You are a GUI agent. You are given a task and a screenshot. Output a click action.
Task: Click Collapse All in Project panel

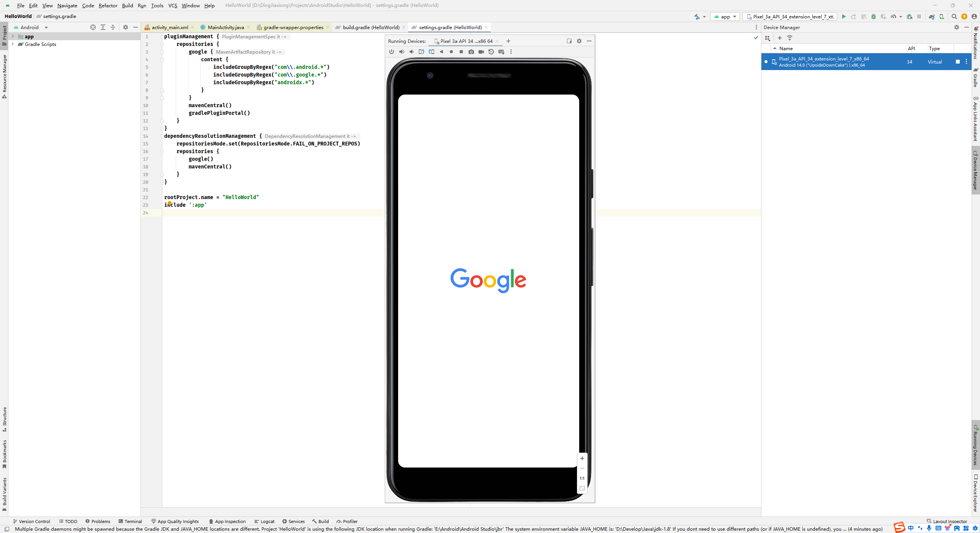click(x=113, y=27)
